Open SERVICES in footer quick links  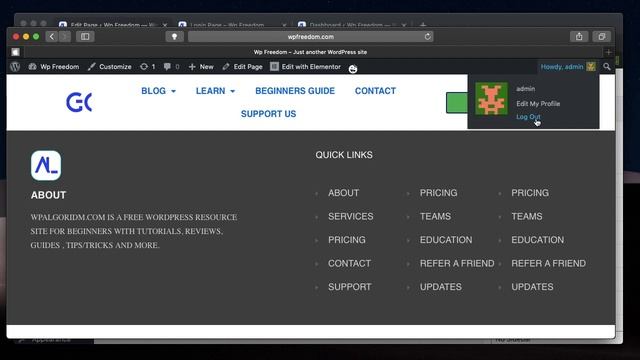coord(351,217)
